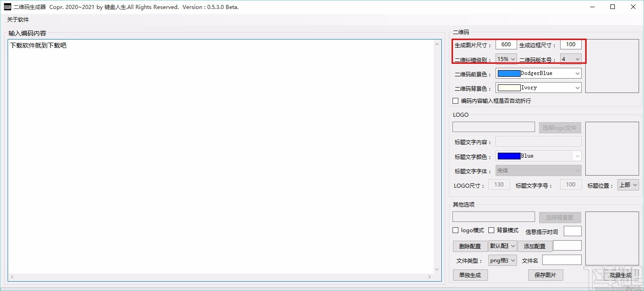Set the 生成图片尺寸 value field
Viewport: 644px width, 291px height.
[x=506, y=44]
